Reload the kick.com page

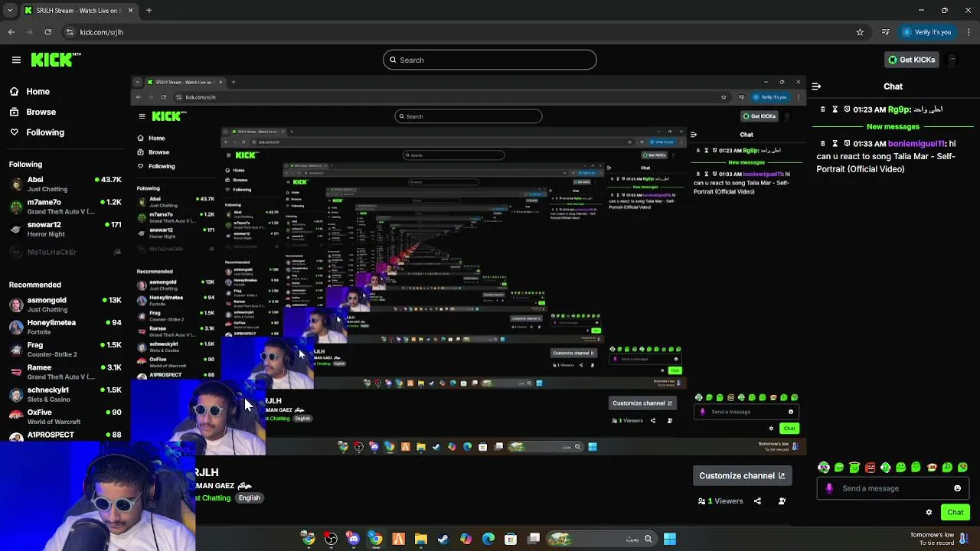point(47,32)
